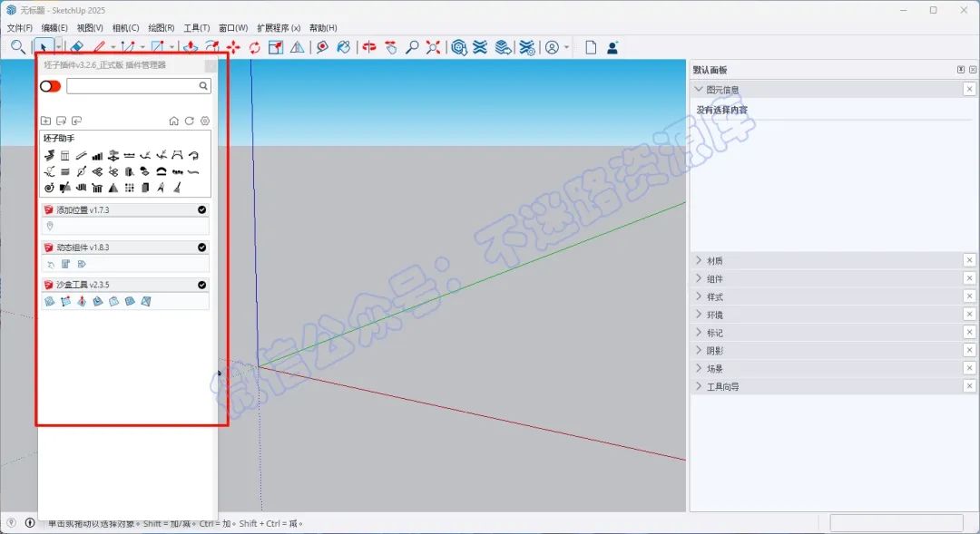Image resolution: width=980 pixels, height=534 pixels.
Task: Expand the 材质 panel
Action: 699,260
